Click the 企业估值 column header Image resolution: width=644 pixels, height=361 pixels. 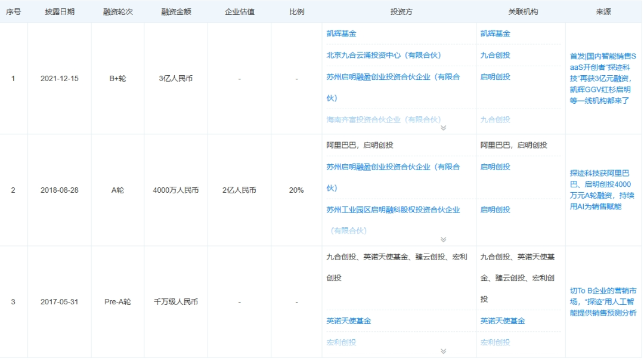click(239, 12)
